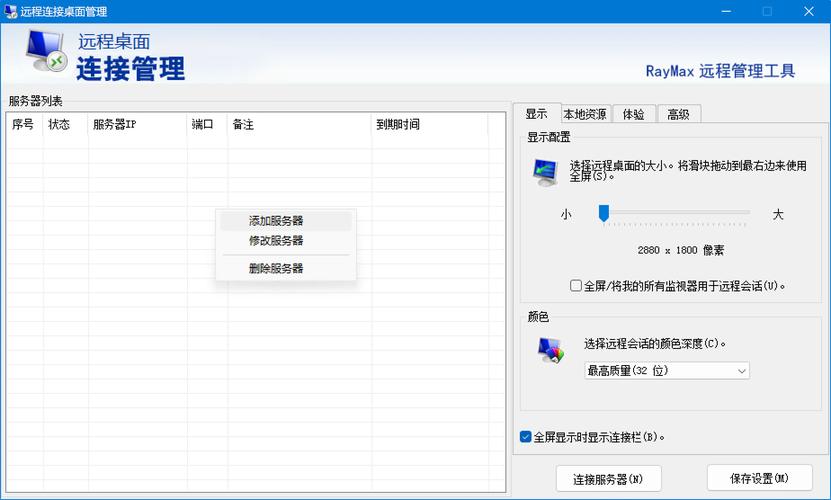Click the 保存设置(M) button
The height and width of the screenshot is (500, 831).
(759, 478)
